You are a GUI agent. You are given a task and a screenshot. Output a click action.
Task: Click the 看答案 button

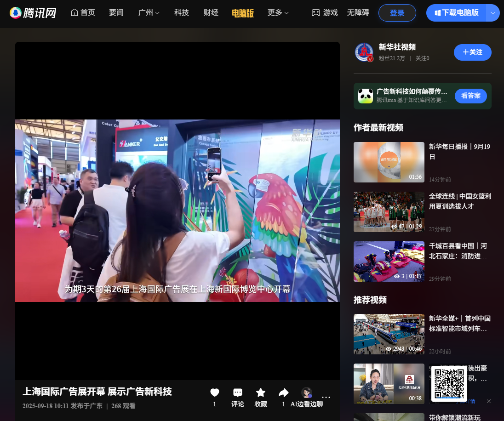pyautogui.click(x=470, y=96)
